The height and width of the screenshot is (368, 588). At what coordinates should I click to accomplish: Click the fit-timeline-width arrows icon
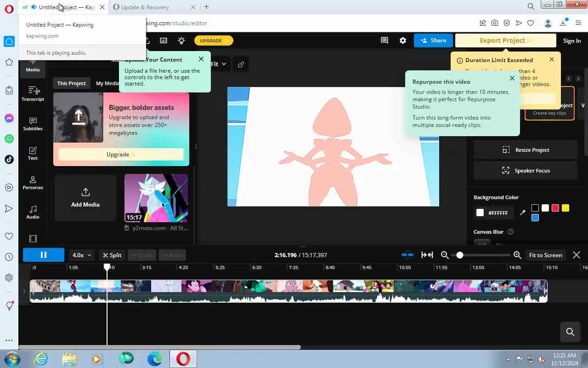point(427,255)
